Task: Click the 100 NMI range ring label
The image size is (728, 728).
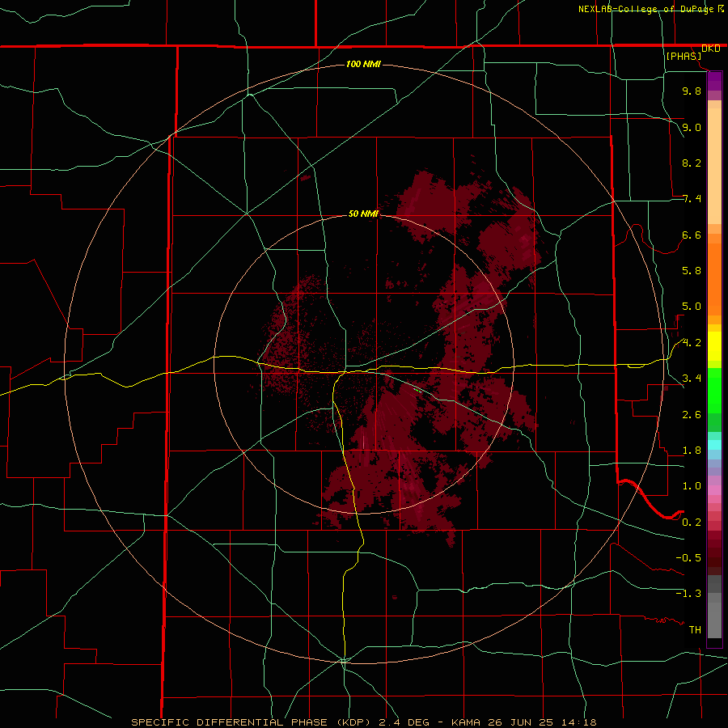Action: pyautogui.click(x=363, y=64)
